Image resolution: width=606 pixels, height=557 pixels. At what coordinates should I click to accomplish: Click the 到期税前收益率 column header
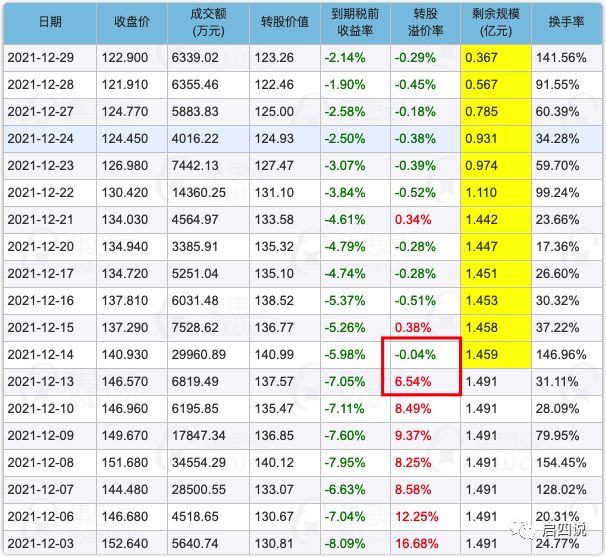(x=355, y=23)
